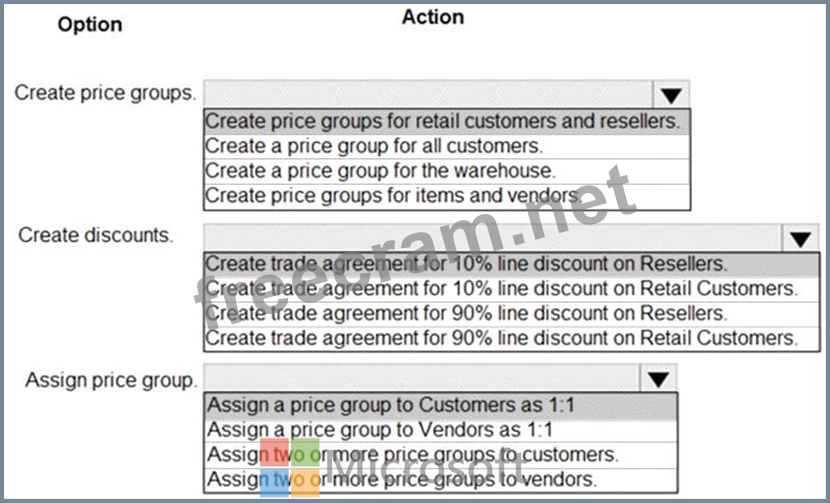830x503 pixels.
Task: Choose 'Assign a price group to Vendors as 1:1'
Action: click(x=440, y=430)
